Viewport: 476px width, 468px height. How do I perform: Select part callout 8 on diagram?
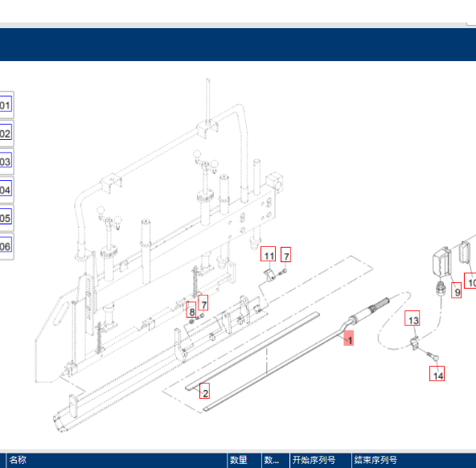point(191,310)
